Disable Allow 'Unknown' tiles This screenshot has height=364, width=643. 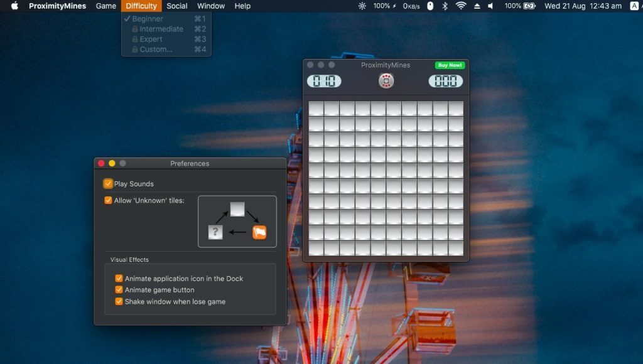107,200
